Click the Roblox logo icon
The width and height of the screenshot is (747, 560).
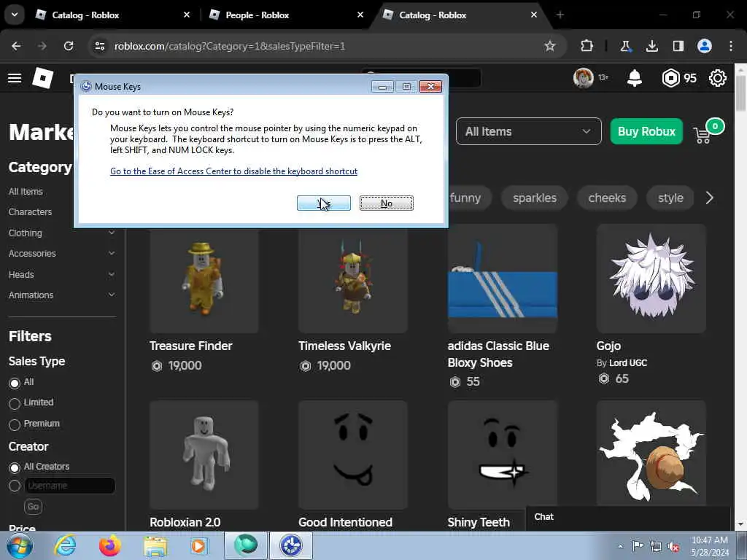[x=43, y=77]
